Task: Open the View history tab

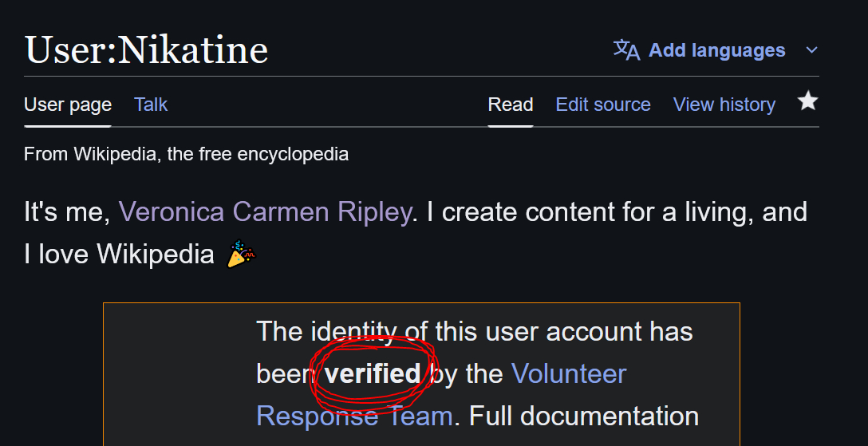Action: 724,105
